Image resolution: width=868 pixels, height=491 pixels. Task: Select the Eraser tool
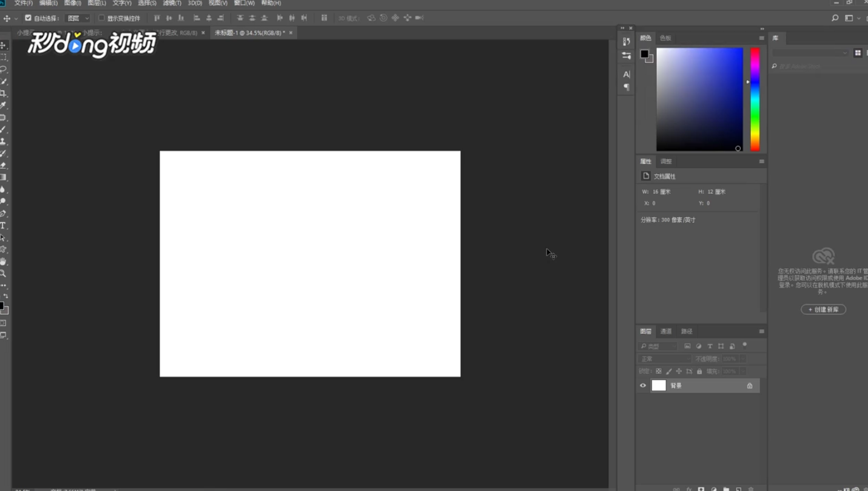tap(3, 165)
